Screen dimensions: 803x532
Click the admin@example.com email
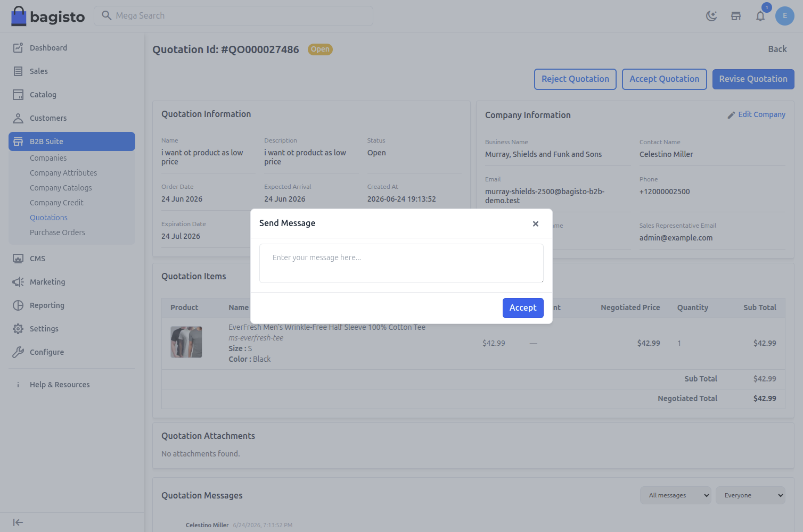tap(676, 238)
